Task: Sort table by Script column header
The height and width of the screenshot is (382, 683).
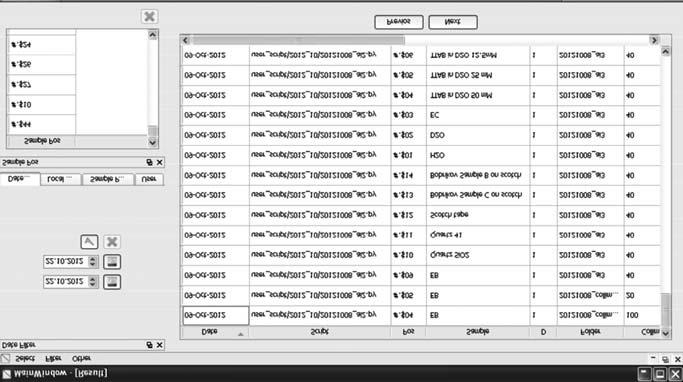Action: [320, 332]
